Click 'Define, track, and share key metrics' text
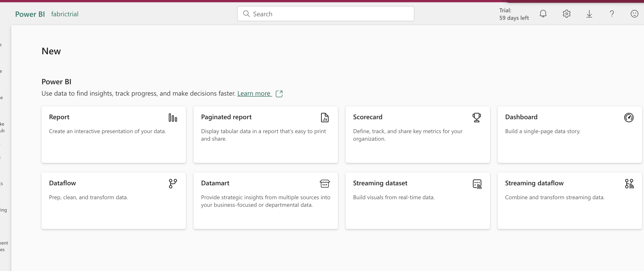This screenshot has width=644, height=271. (x=408, y=135)
